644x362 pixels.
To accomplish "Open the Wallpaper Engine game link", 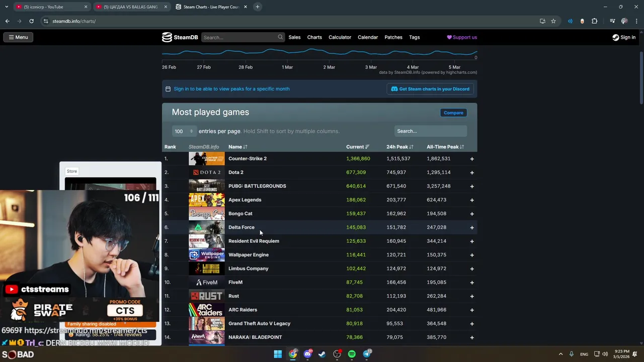I will pos(249,255).
